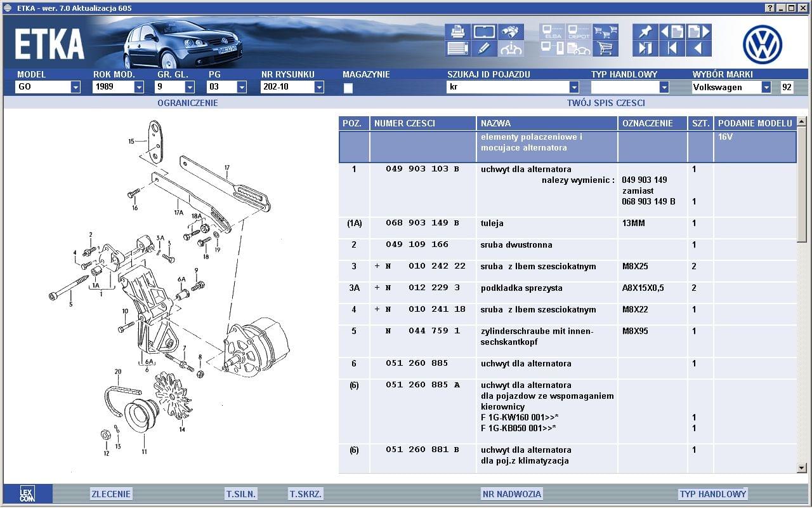The image size is (812, 508).
Task: Select the Ograniczenie tab
Action: click(x=187, y=103)
